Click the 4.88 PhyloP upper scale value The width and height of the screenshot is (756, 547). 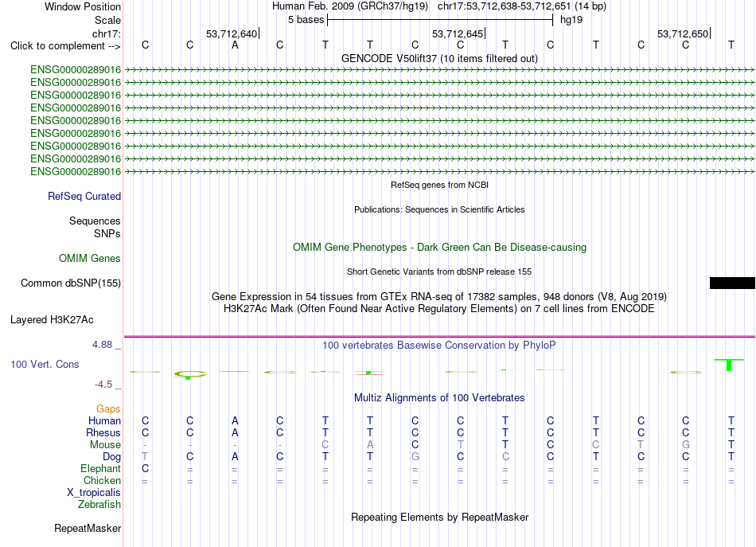click(x=102, y=345)
